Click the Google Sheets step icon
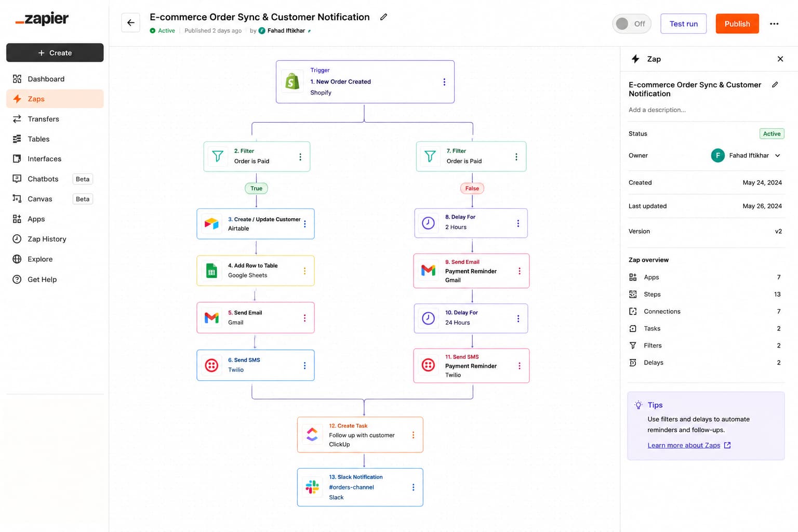Image resolution: width=798 pixels, height=532 pixels. [211, 271]
